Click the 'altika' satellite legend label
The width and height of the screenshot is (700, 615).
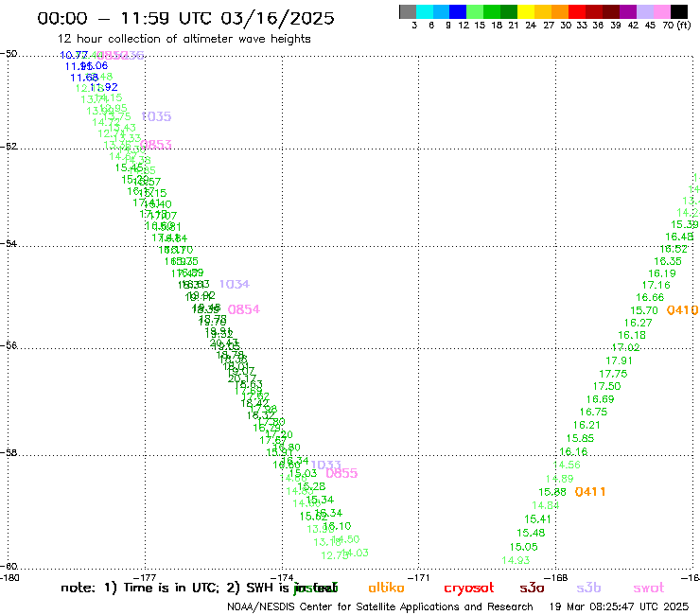pyautogui.click(x=386, y=588)
